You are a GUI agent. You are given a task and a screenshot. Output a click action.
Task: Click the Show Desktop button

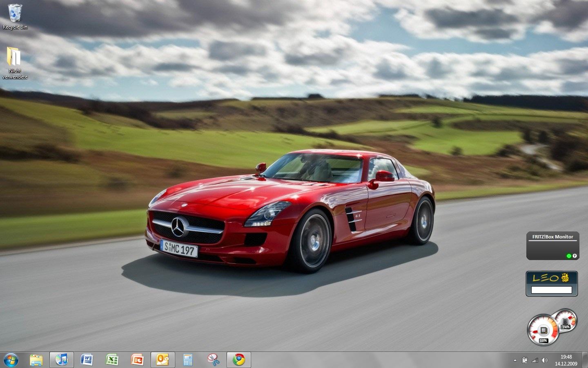585,360
